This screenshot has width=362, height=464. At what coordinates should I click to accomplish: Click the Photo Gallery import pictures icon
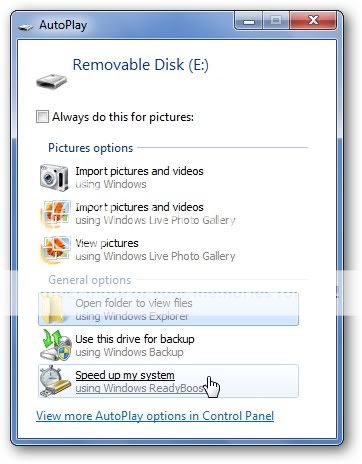(55, 213)
